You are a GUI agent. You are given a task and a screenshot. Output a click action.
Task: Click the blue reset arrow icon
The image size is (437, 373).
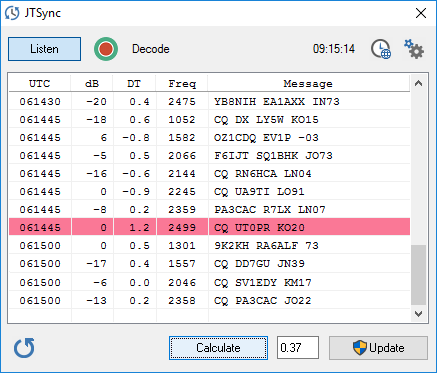pyautogui.click(x=24, y=348)
